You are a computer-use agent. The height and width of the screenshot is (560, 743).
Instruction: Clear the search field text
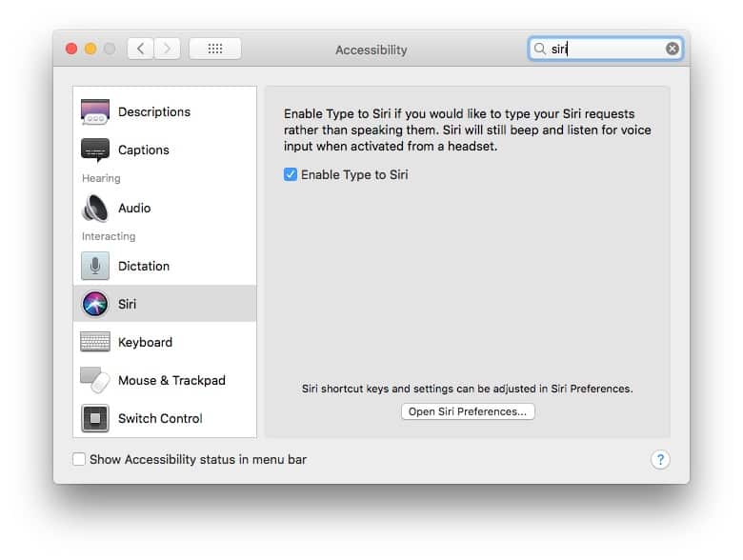pos(673,49)
